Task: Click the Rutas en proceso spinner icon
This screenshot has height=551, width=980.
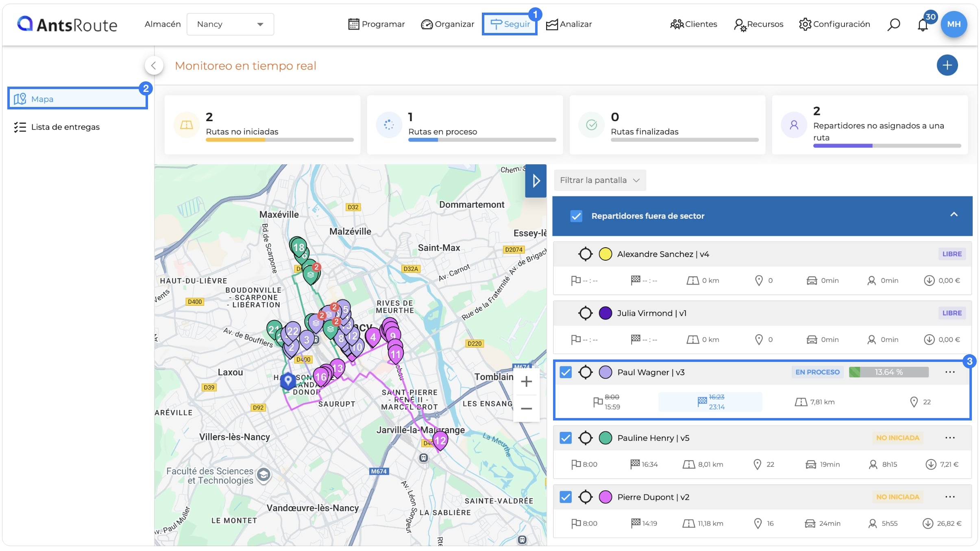Action: tap(389, 125)
